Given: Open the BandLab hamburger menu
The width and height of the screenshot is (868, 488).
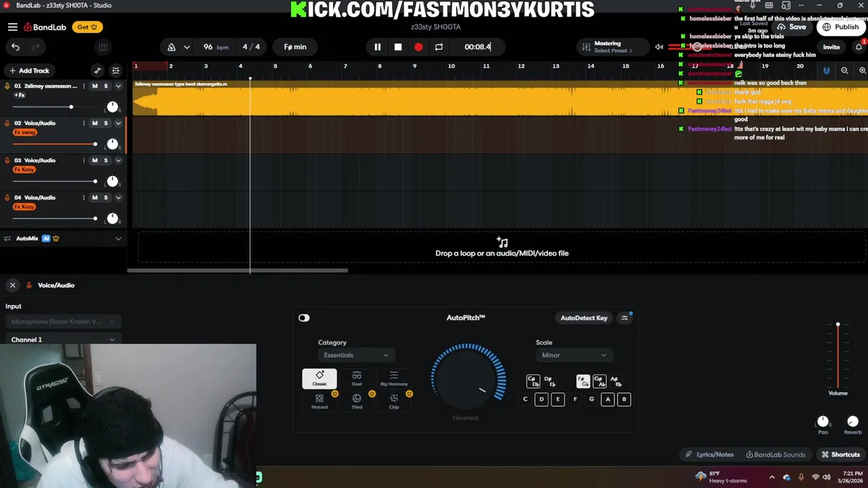Looking at the screenshot, I should 13,27.
